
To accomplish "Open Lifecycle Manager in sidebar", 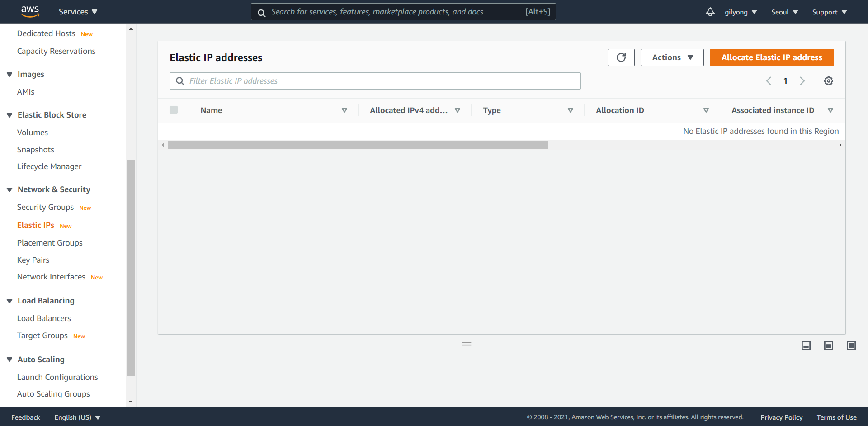I will 49,166.
